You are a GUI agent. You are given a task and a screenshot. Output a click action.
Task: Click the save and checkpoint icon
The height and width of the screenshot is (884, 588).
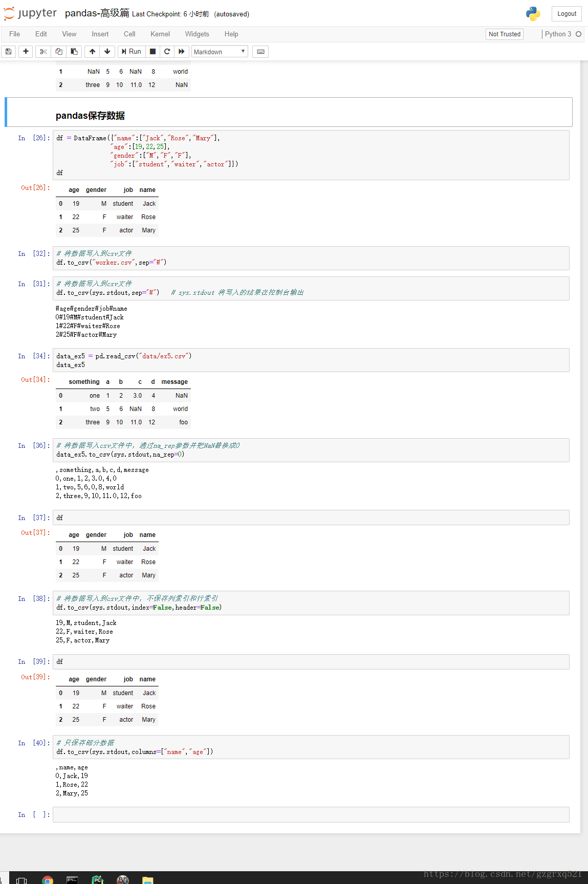9,52
